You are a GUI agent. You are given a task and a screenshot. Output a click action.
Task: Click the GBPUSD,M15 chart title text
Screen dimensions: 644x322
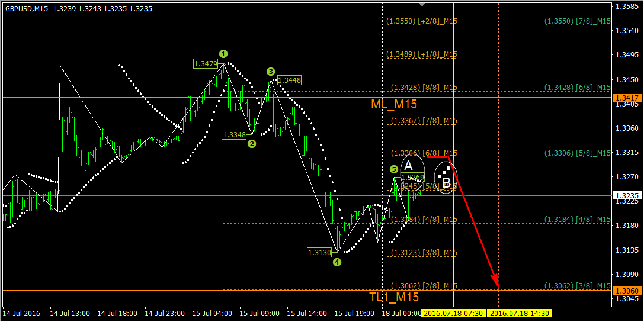[27, 9]
